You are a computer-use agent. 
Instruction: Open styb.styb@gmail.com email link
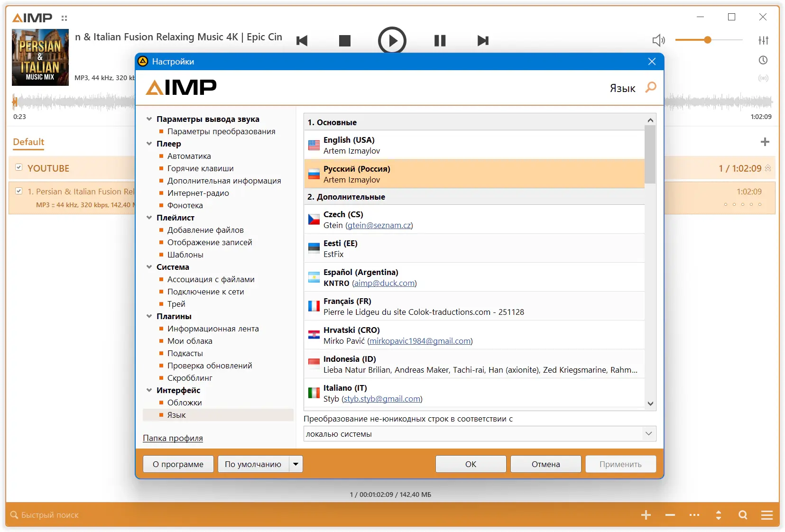click(x=382, y=399)
